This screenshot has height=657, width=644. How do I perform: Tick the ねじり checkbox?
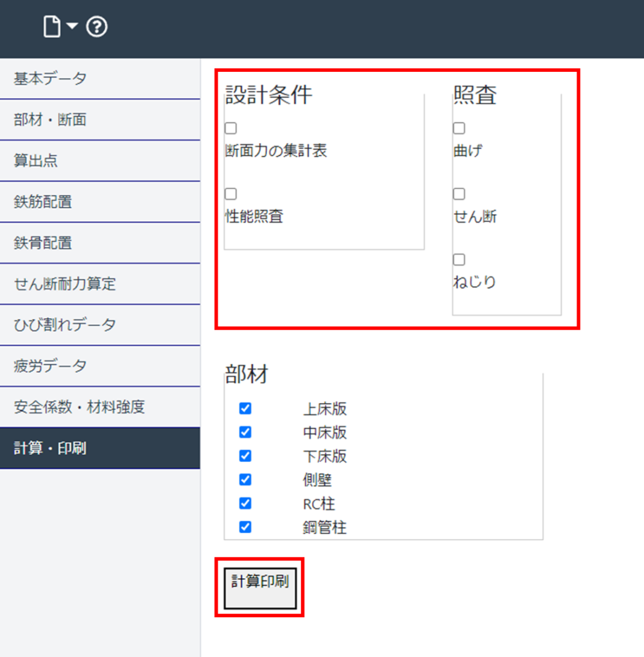tap(459, 259)
